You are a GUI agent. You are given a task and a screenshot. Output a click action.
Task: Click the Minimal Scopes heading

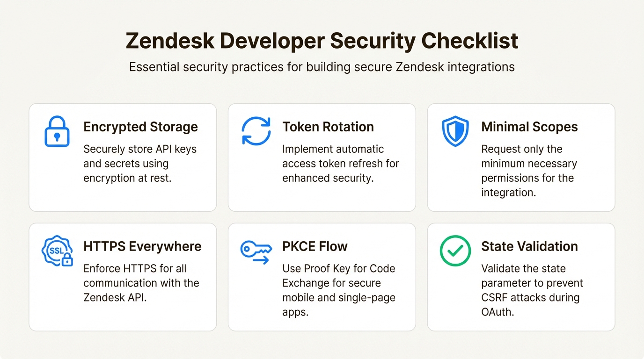pyautogui.click(x=529, y=127)
